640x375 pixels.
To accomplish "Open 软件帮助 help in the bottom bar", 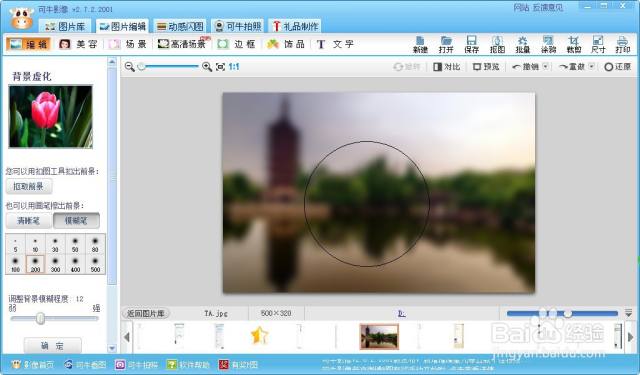I will (188, 364).
